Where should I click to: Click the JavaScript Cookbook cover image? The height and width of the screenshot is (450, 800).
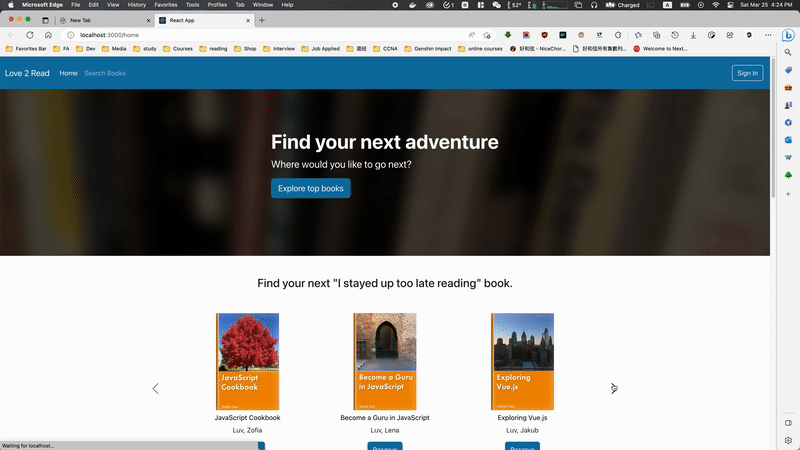[247, 362]
